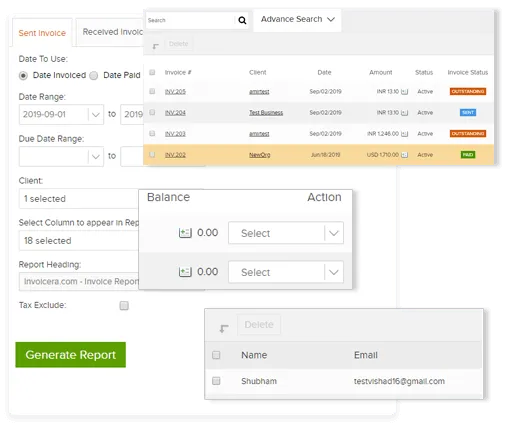Tick the checkbox next to Shubham
This screenshot has height=431, width=510.
[x=216, y=381]
